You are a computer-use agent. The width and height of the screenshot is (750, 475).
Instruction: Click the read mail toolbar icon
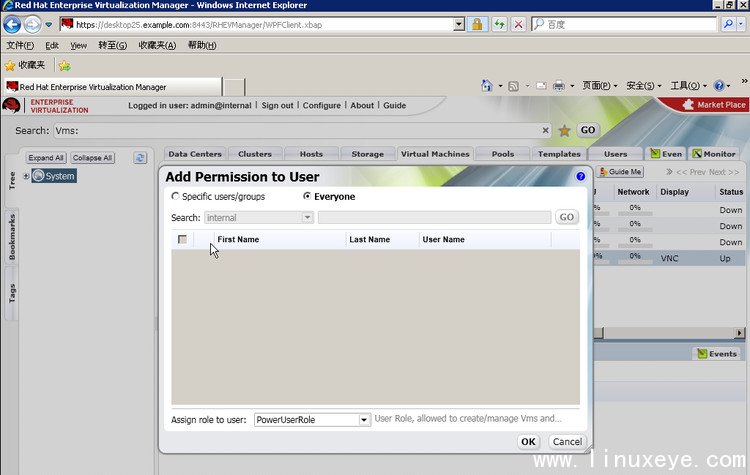[541, 86]
